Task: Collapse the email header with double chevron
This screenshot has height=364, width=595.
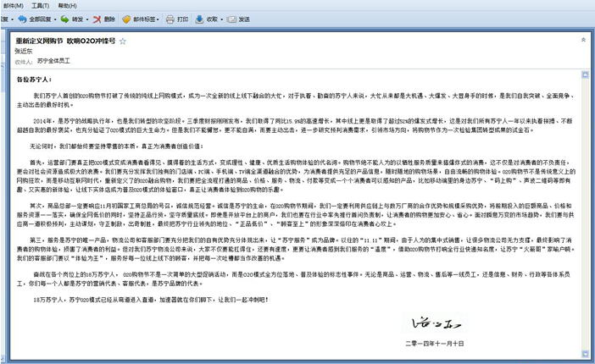Action: (582, 40)
